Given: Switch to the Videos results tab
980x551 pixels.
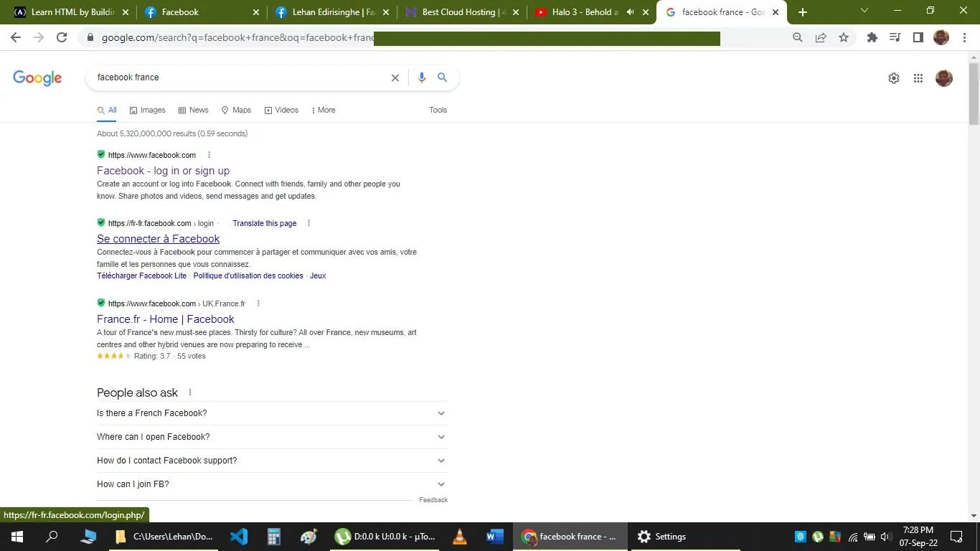Looking at the screenshot, I should point(281,110).
